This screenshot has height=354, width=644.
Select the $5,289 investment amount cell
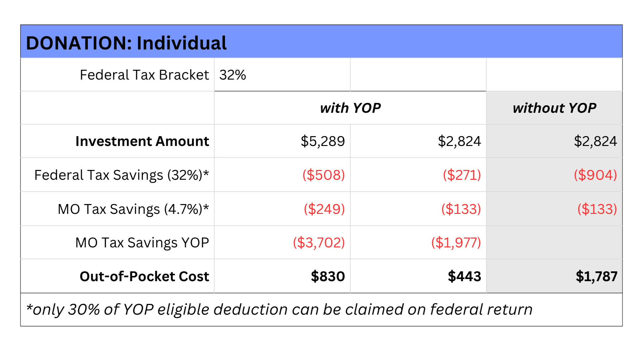click(x=282, y=141)
